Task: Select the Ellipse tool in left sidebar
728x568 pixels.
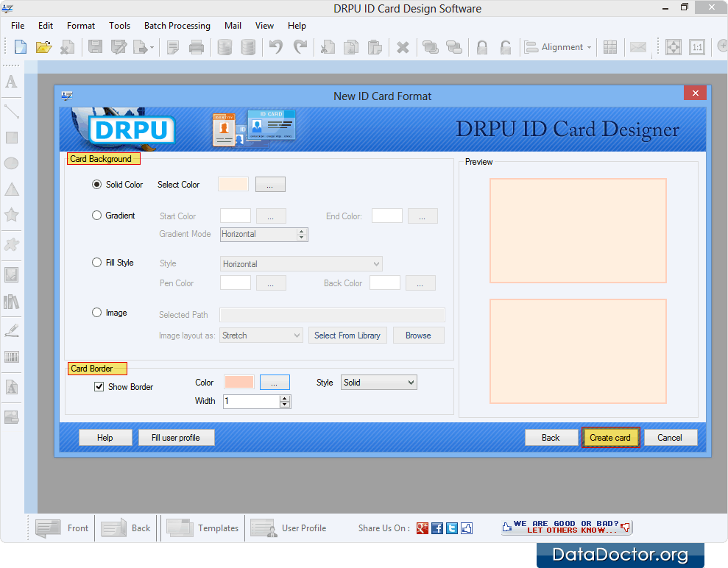Action: point(11,163)
